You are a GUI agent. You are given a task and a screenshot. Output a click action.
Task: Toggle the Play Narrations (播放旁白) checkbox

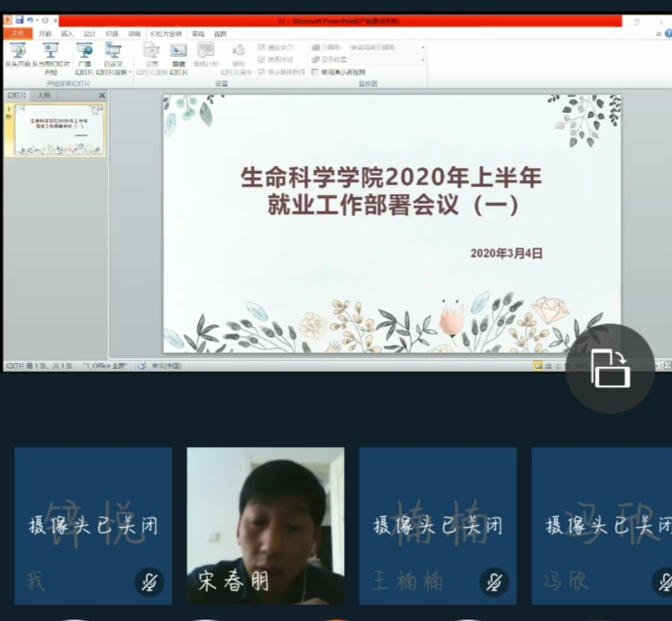[x=262, y=47]
